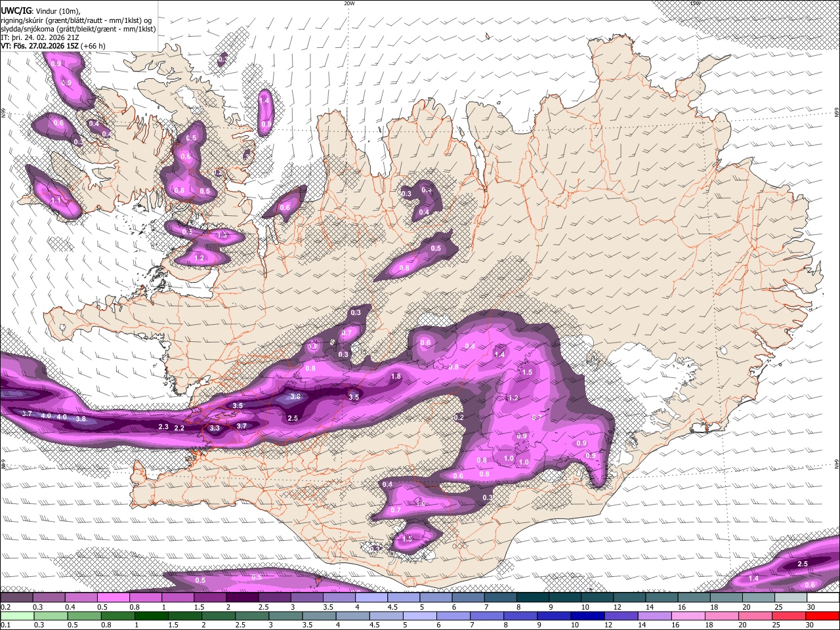Click the "15W" longitude label
This screenshot has height=630, width=840.
695,3
